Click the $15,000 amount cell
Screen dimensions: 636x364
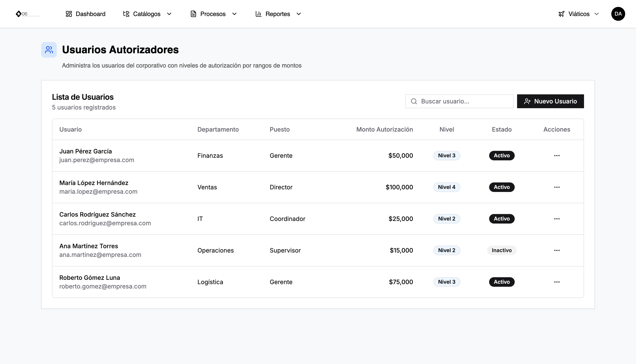[401, 250]
